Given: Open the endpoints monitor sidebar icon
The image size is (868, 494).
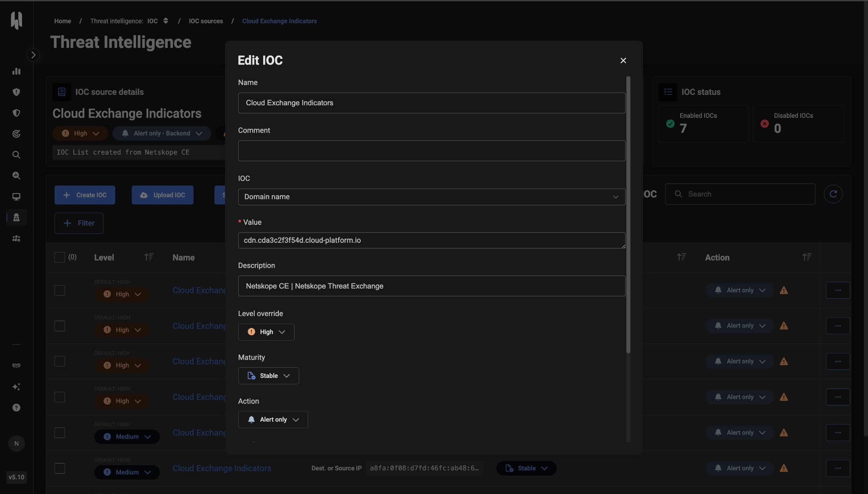Looking at the screenshot, I should tap(17, 197).
